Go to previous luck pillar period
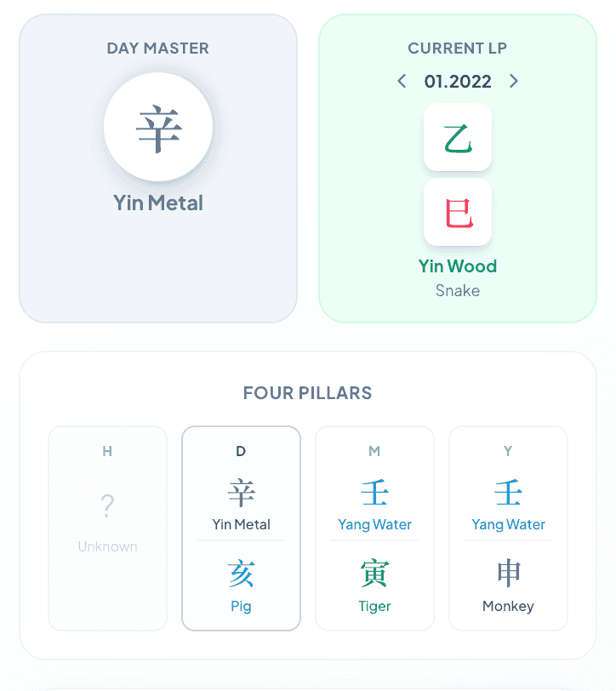Screen dimensions: 616x691 (402, 81)
